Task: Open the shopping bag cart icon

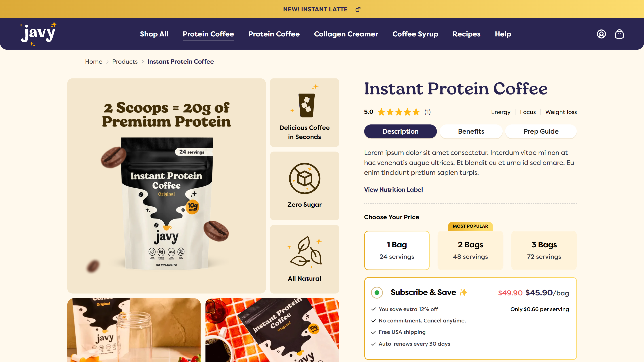Action: (x=619, y=34)
